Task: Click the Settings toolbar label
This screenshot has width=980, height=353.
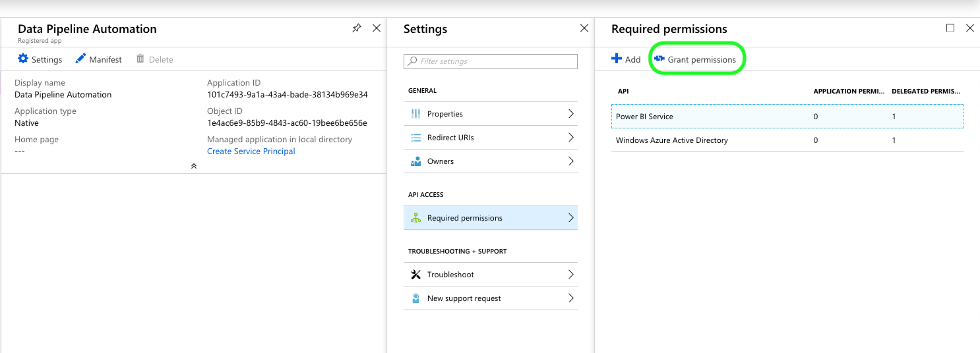Action: [x=47, y=59]
